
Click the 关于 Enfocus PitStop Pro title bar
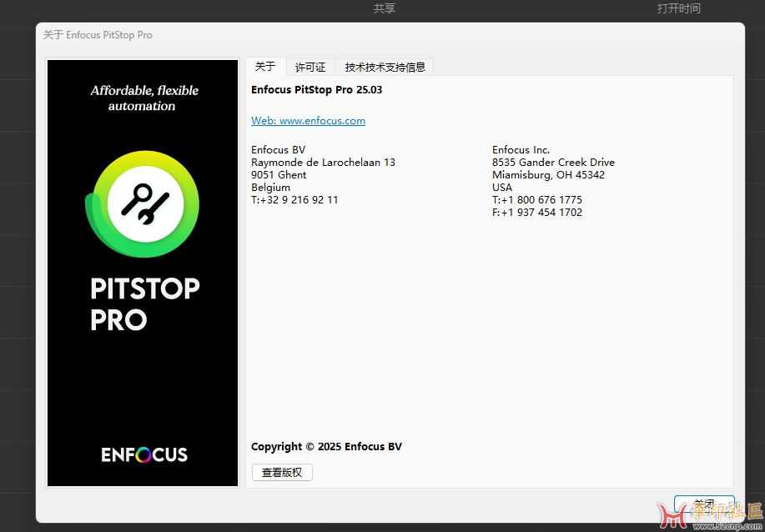point(98,35)
